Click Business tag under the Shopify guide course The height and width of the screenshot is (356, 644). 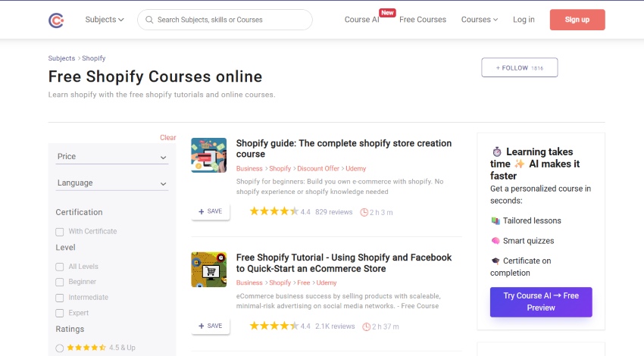[249, 169]
